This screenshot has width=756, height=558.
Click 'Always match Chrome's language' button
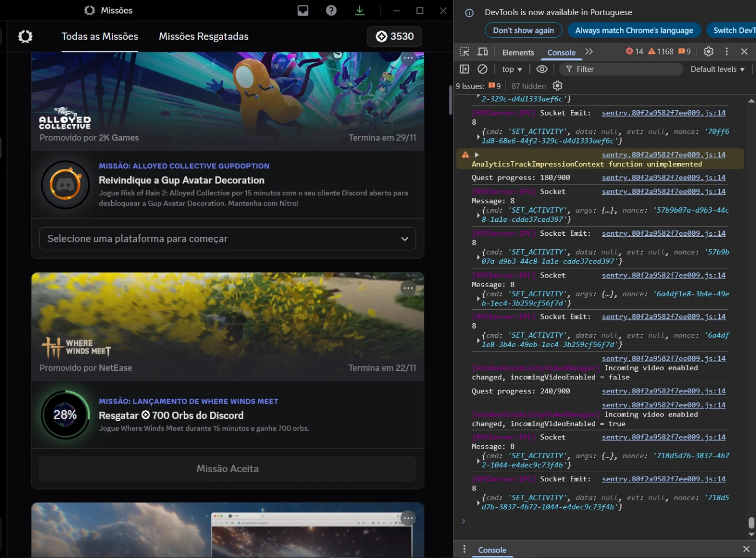point(634,30)
